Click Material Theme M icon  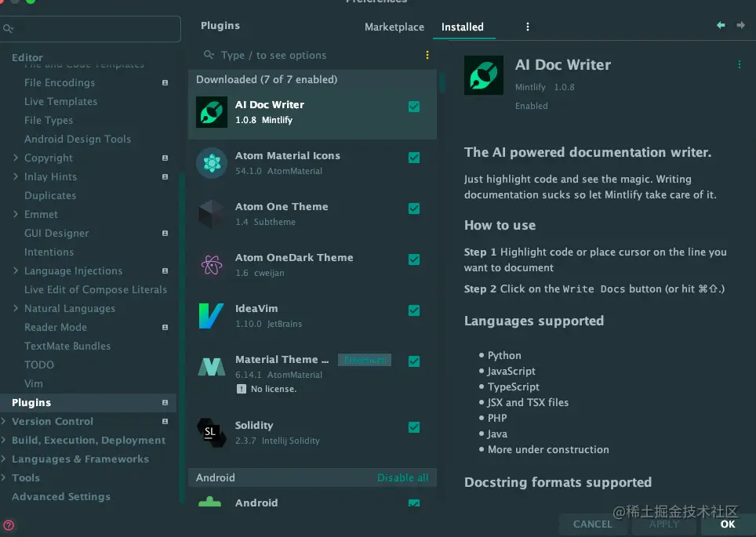coord(212,368)
